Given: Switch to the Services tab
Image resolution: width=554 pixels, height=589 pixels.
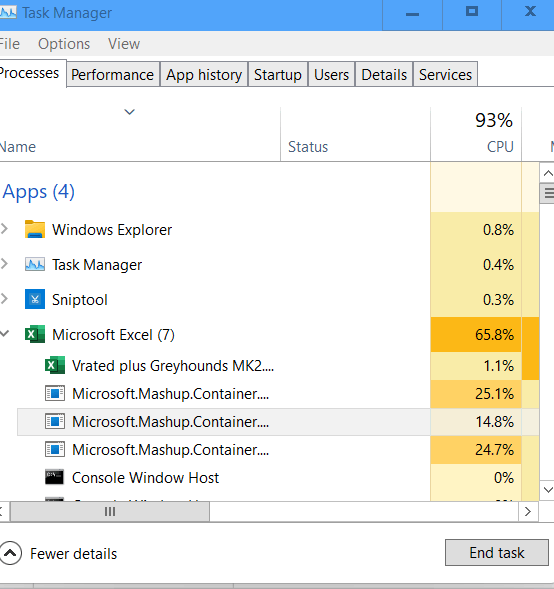Looking at the screenshot, I should click(445, 75).
